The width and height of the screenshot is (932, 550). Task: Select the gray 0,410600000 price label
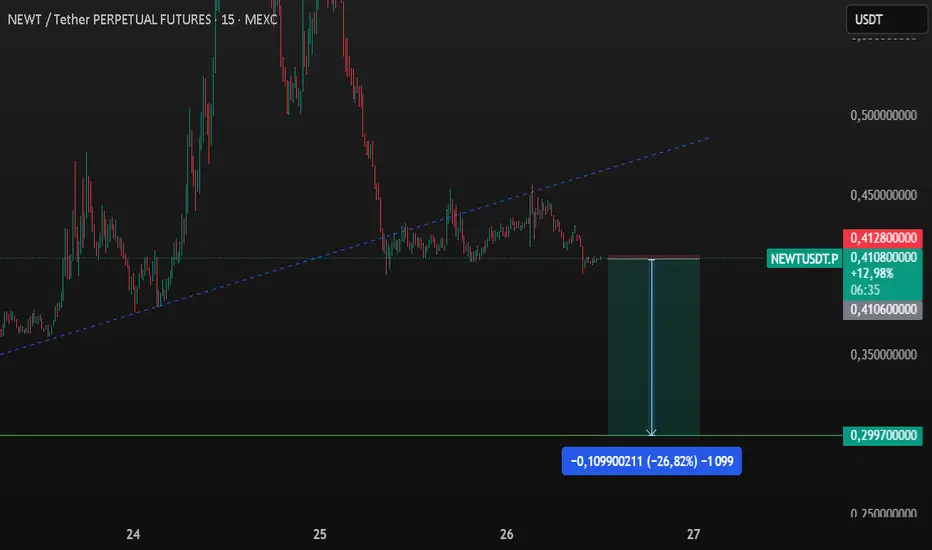(x=883, y=309)
